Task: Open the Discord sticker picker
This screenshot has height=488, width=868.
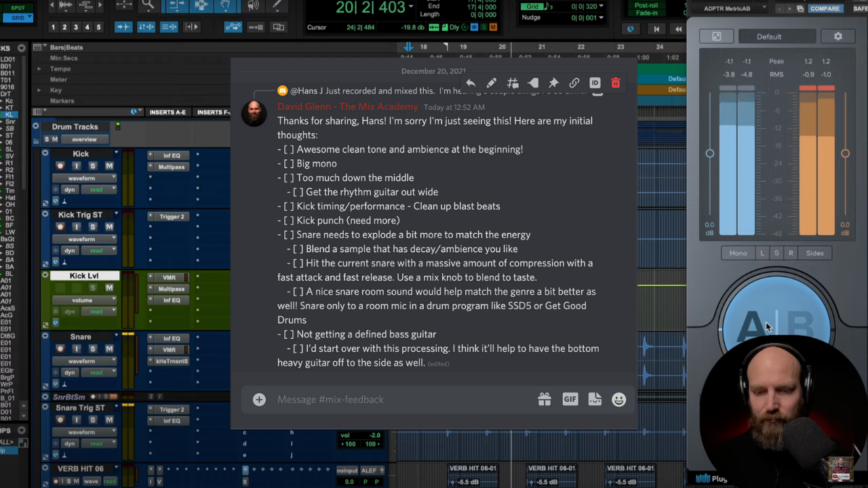Action: pos(595,399)
